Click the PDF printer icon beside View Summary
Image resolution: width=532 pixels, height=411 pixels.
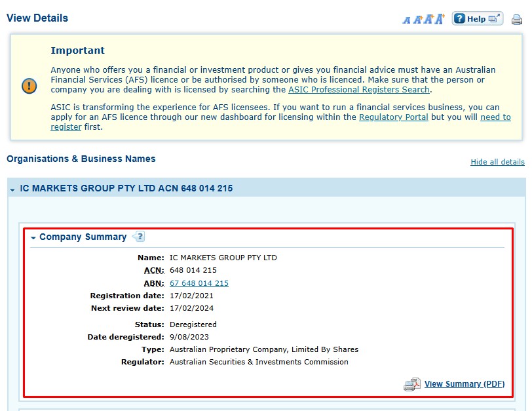click(412, 385)
